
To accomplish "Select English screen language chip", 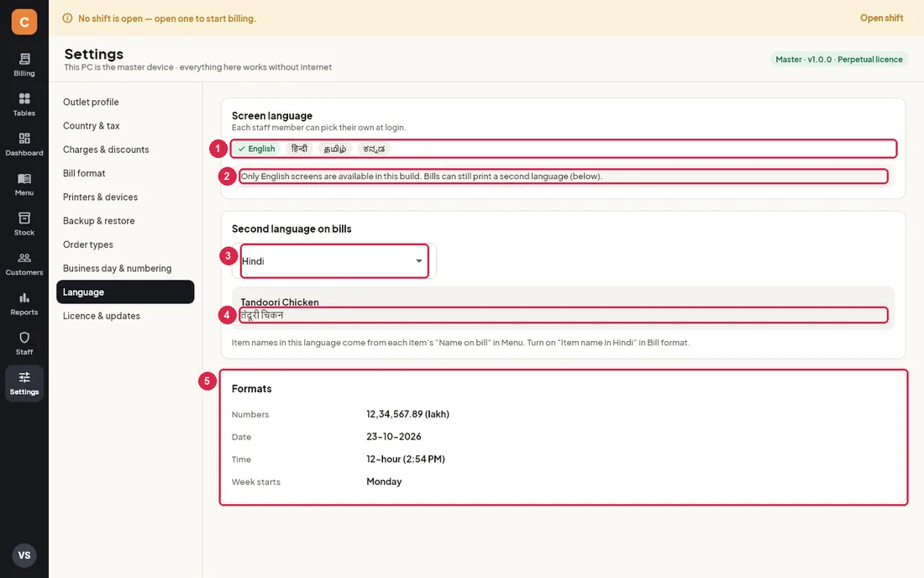I will (x=256, y=149).
